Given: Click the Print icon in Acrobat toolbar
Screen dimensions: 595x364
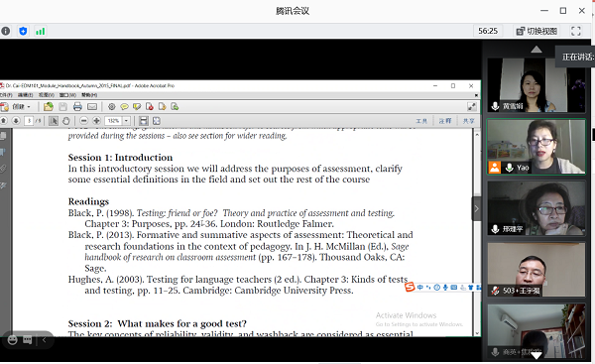Looking at the screenshot, I should 77,107.
